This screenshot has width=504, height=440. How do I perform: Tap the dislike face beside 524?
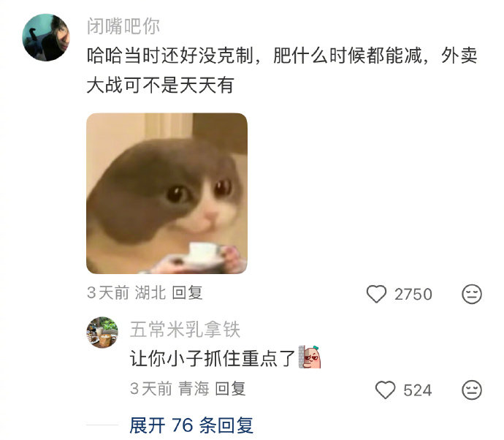tap(472, 390)
